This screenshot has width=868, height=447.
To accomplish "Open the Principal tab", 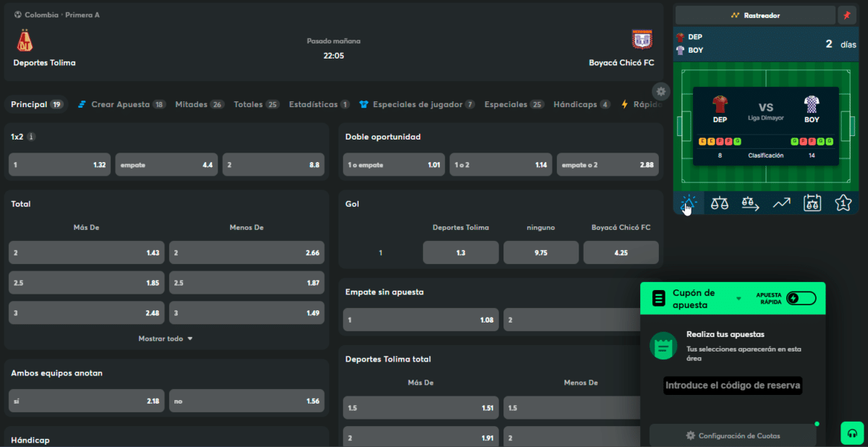I will [37, 104].
